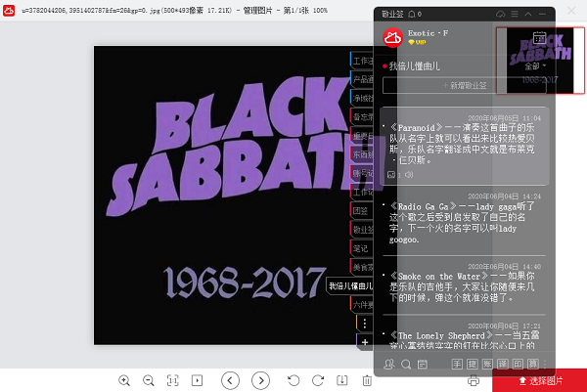Click the 选择图片 upload button
587x392 pixels.
pyautogui.click(x=539, y=381)
